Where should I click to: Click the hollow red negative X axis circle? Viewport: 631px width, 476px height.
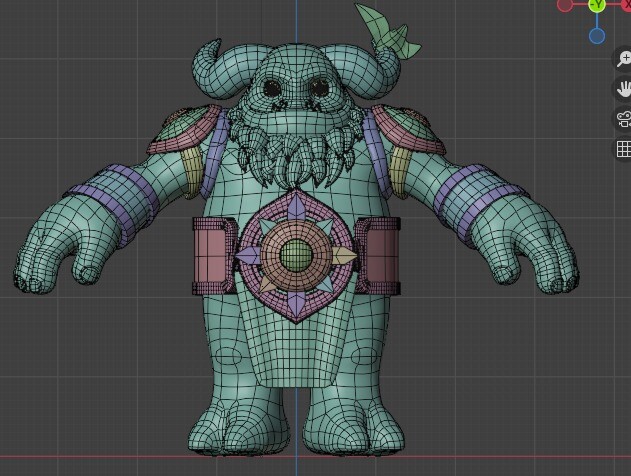tap(565, 5)
